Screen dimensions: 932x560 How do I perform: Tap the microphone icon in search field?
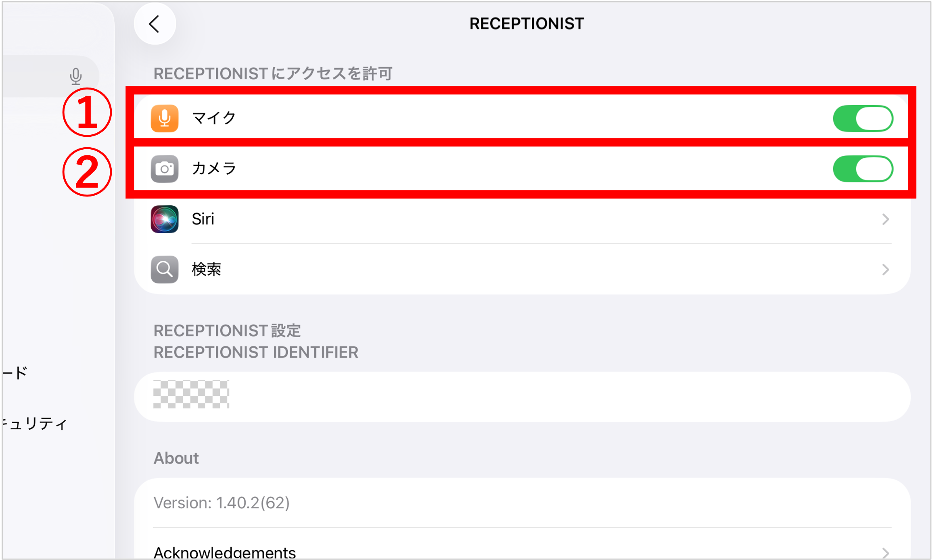75,76
